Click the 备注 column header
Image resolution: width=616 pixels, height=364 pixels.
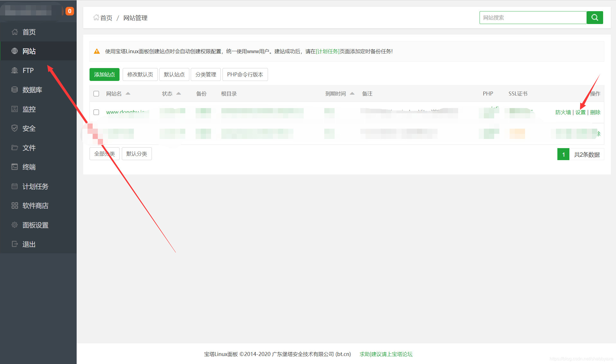(x=367, y=94)
